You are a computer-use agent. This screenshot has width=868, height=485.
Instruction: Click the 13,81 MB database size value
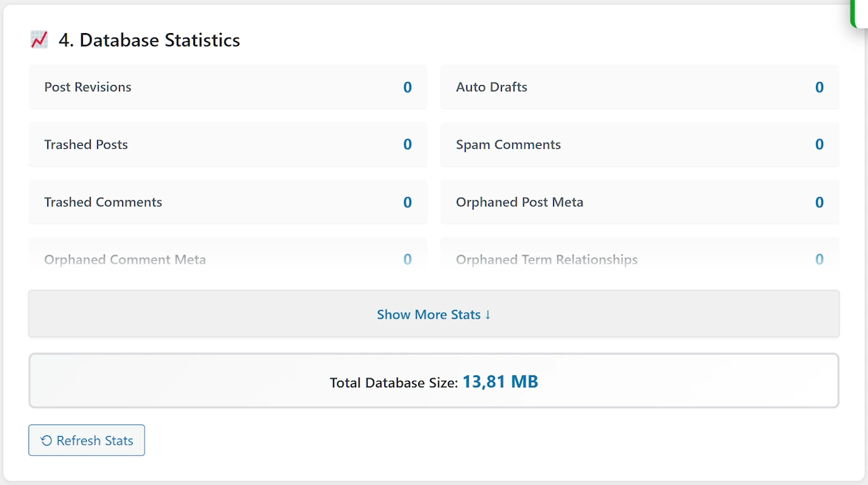point(500,382)
